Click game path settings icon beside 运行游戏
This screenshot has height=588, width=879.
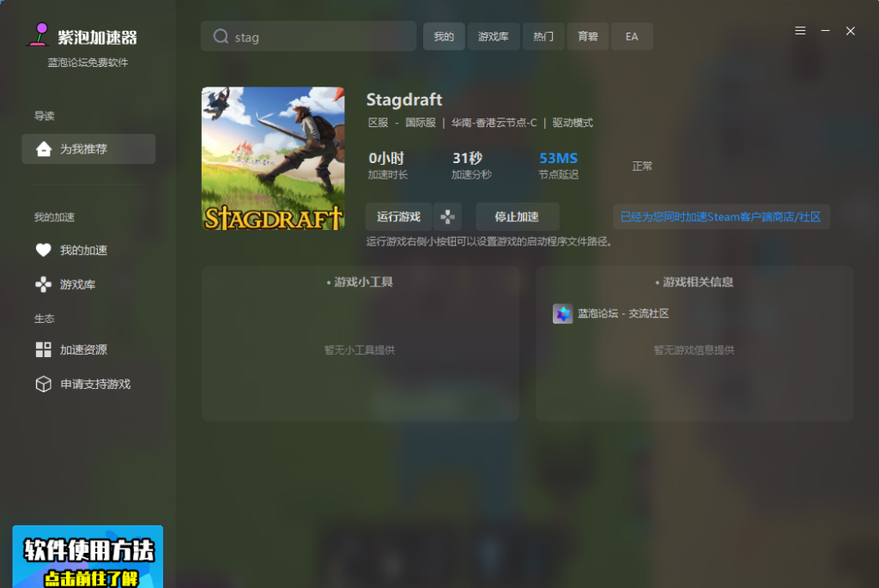(x=447, y=217)
